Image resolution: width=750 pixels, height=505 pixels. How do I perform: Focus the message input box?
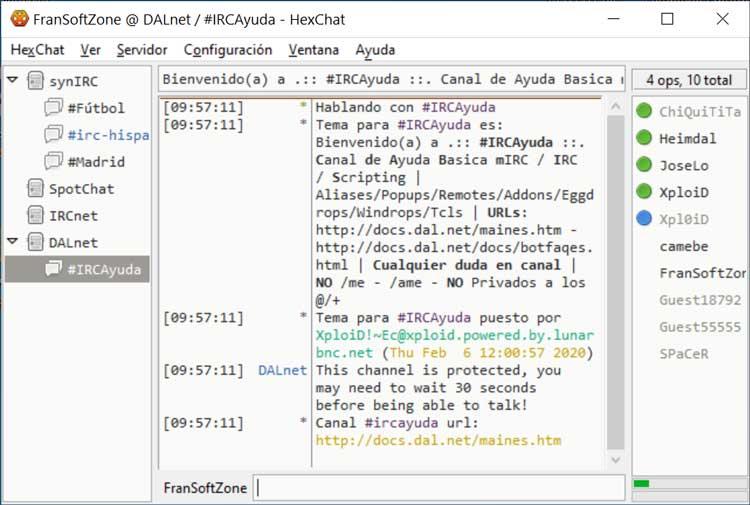[439, 488]
